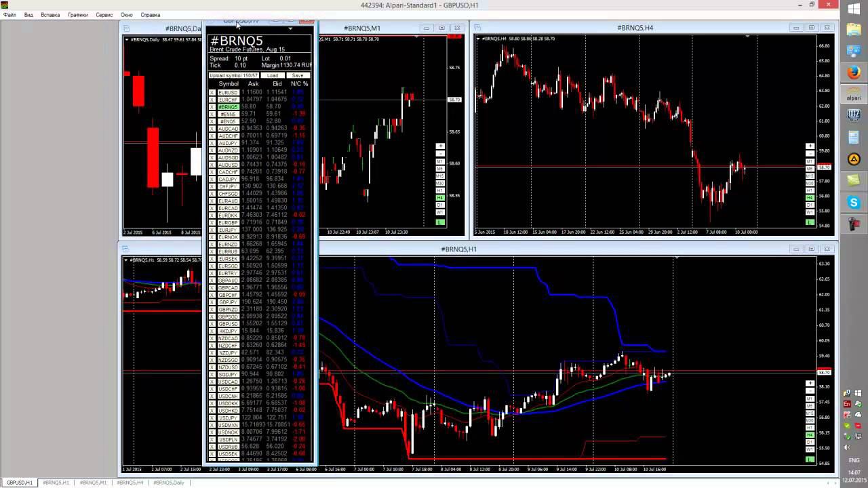Remove EURUSD row with its X button
This screenshot has width=868, height=488.
212,92
